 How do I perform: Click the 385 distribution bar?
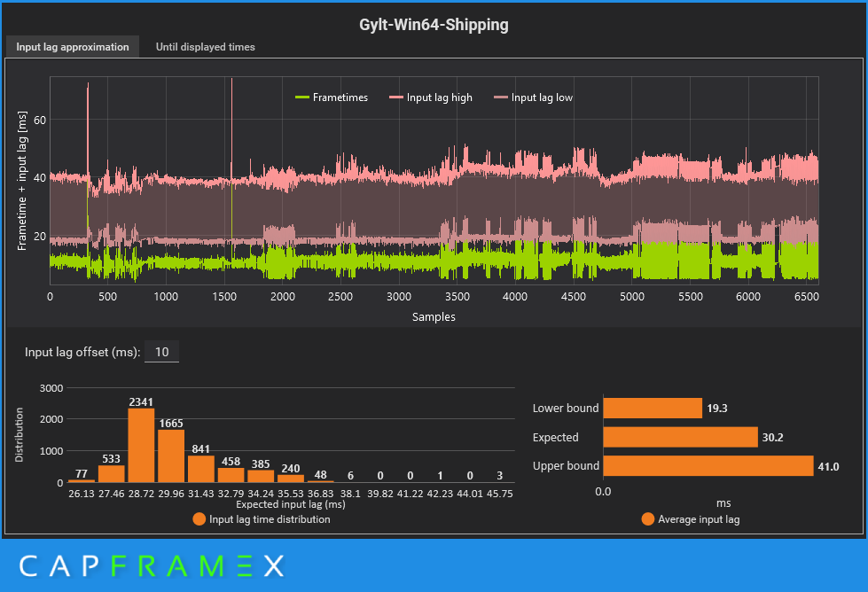point(261,477)
